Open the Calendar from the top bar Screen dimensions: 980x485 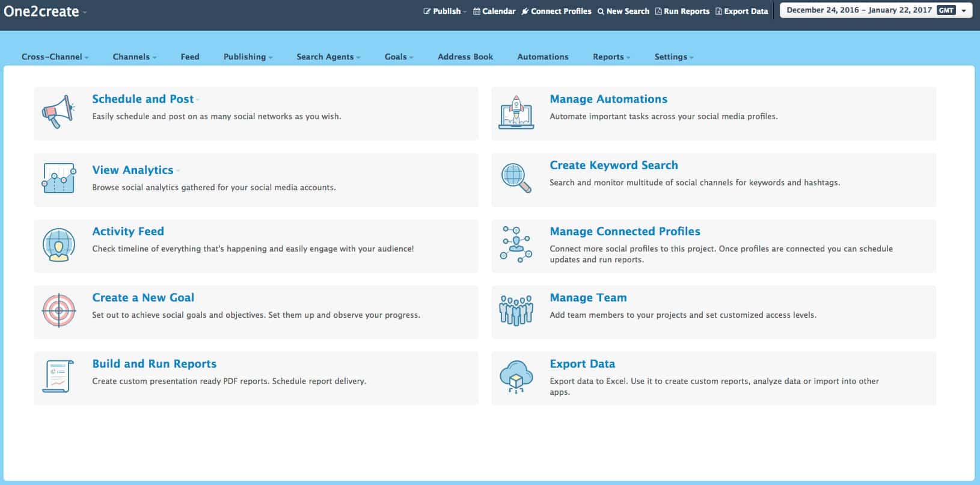pos(494,11)
